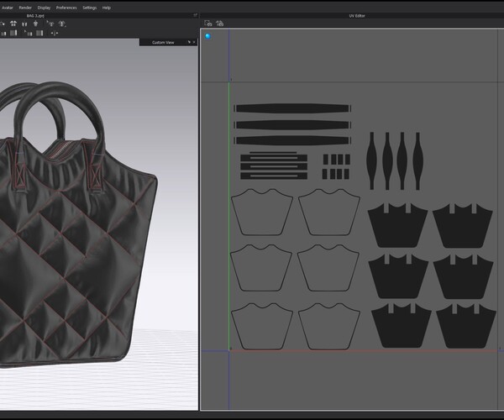Select the top-left outlined bag panel UV piece
Screen dimensions: 504x420
[x=262, y=212]
